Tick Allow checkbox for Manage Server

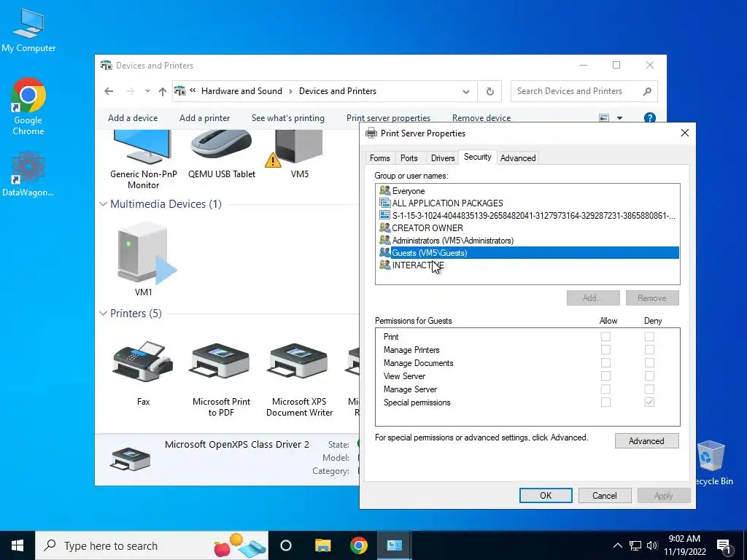pos(605,389)
